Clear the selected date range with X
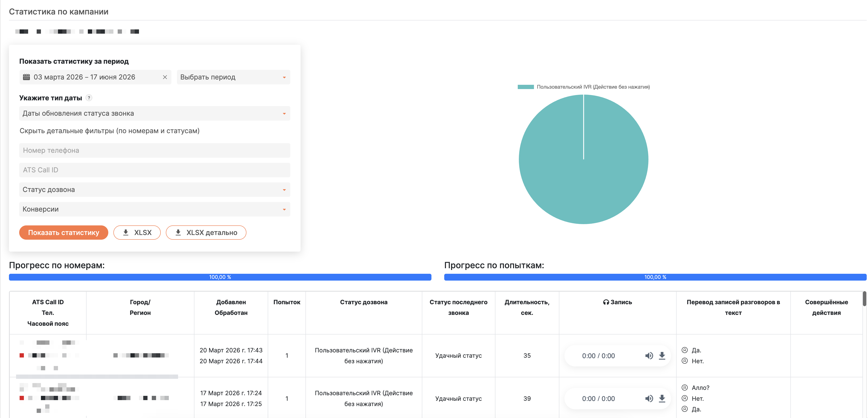 165,77
